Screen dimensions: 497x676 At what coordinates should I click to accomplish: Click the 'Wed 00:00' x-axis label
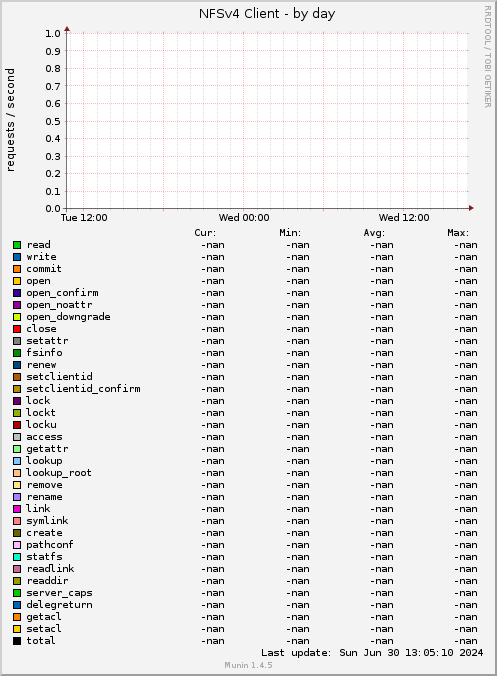pyautogui.click(x=244, y=218)
